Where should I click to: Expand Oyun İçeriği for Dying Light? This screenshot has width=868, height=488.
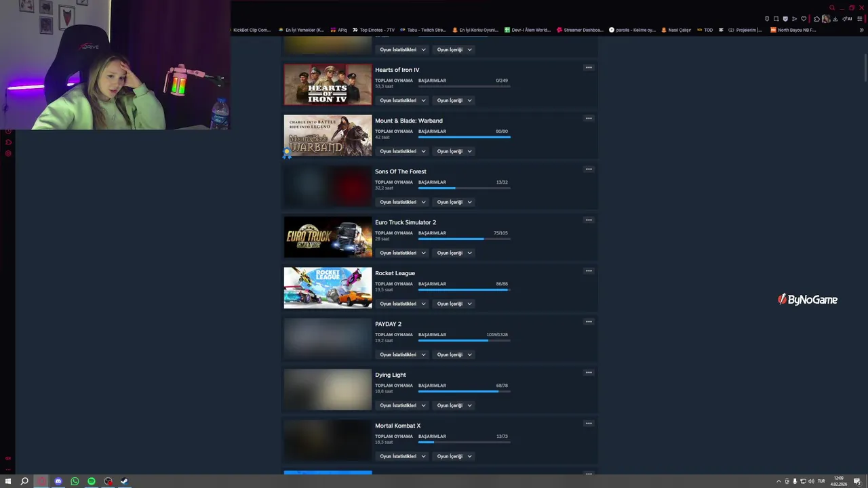click(454, 405)
